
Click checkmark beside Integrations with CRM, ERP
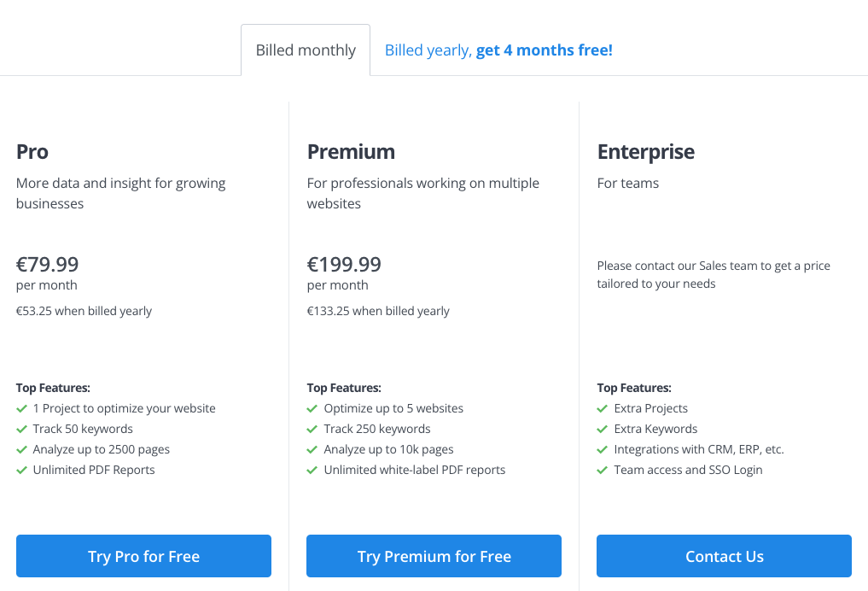[603, 450]
